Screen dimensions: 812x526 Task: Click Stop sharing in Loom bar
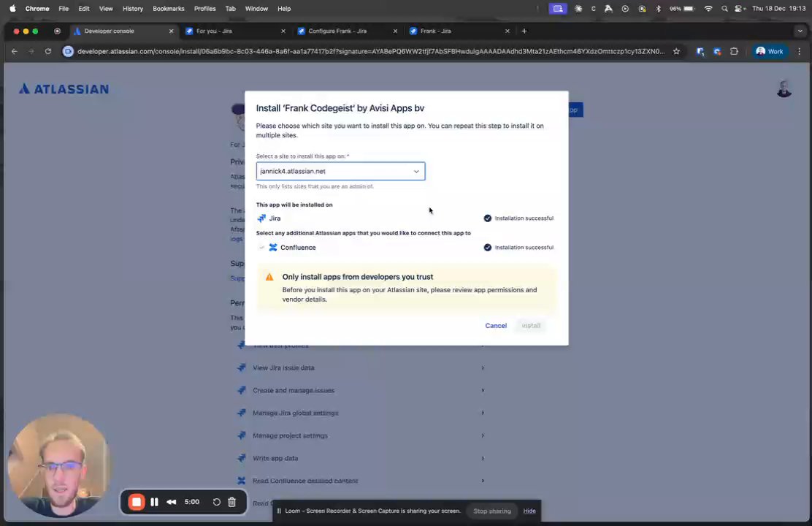(492, 511)
